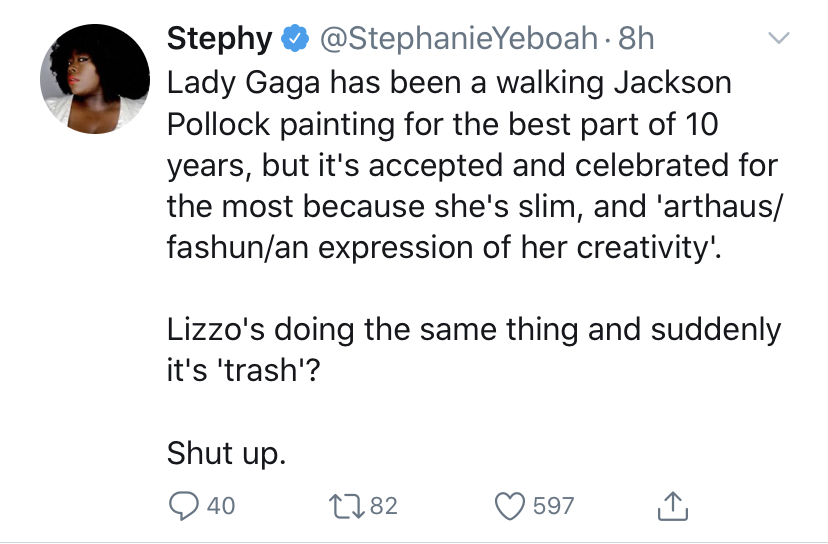Click the 82 retweets count
This screenshot has width=828, height=544.
point(384,505)
